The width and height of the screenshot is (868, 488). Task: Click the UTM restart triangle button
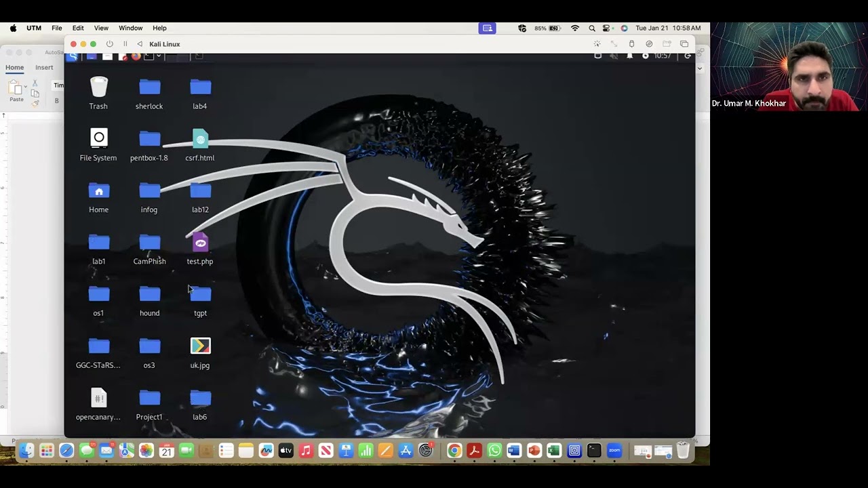140,44
